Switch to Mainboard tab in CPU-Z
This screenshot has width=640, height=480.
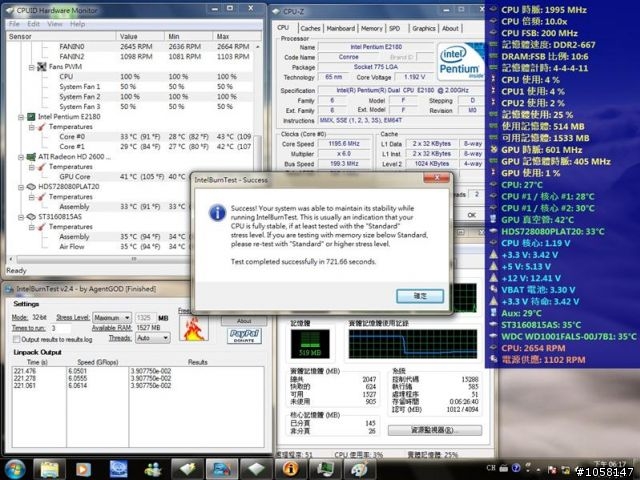(341, 28)
